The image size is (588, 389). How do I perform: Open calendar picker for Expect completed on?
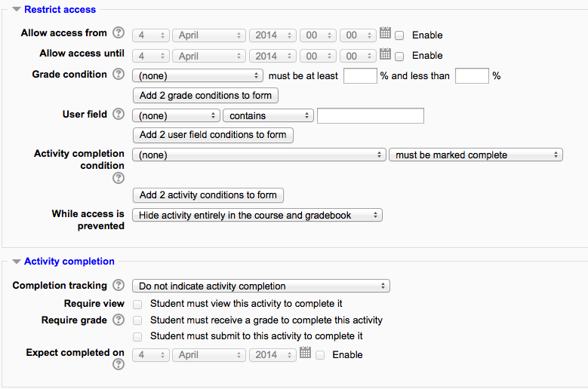(x=305, y=352)
